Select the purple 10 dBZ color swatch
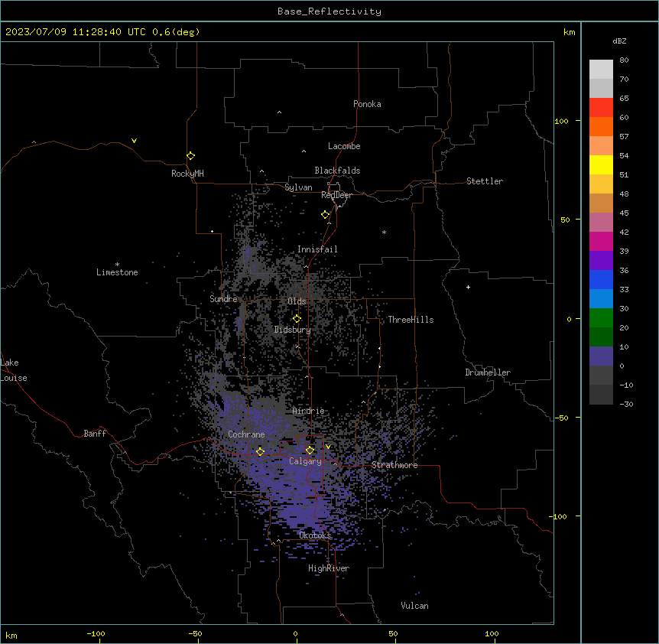Viewport: 659px width, 644px height. click(601, 356)
